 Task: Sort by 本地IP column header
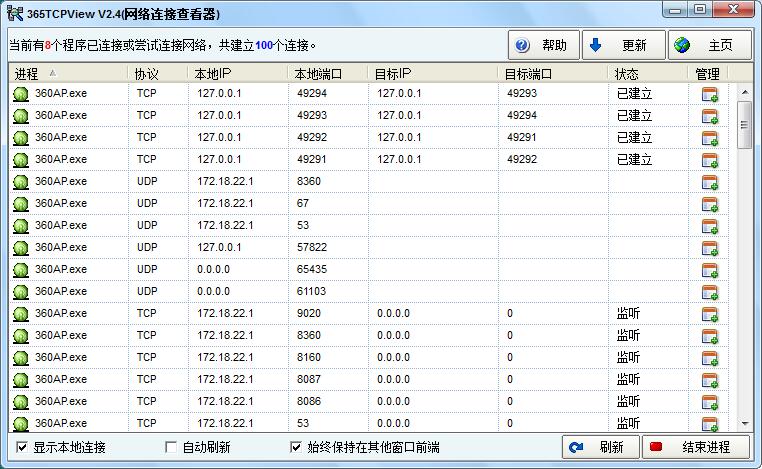(x=238, y=73)
